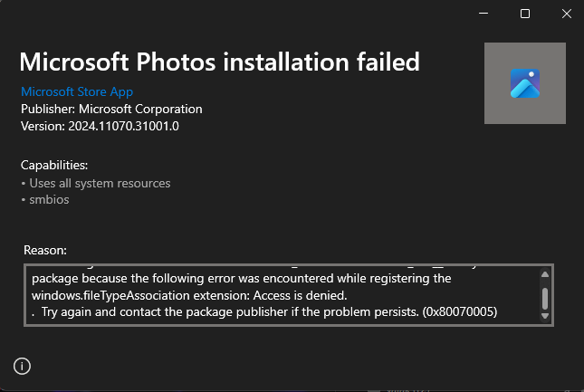Screen dimensions: 584x392
Task: Select the 'smbios' capability entry
Action: click(49, 199)
